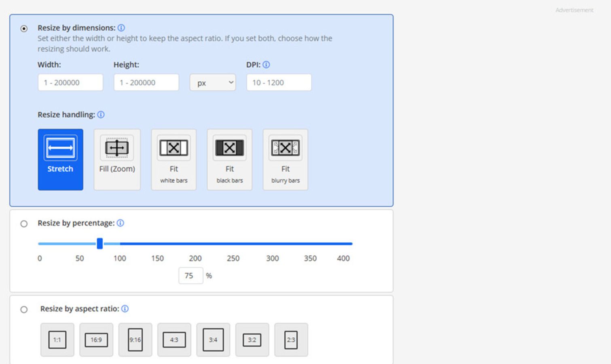This screenshot has height=364, width=611.
Task: Click the percentage value box showing 75
Action: [190, 276]
